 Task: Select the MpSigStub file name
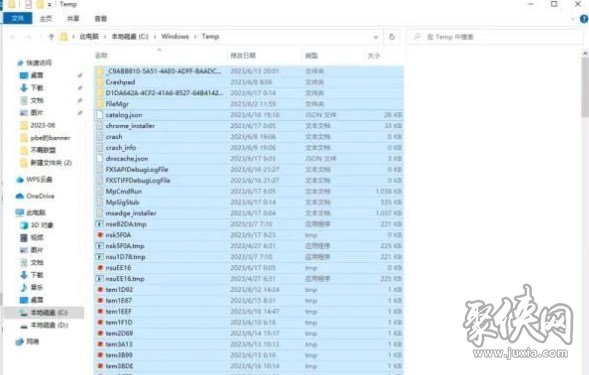pyautogui.click(x=122, y=202)
